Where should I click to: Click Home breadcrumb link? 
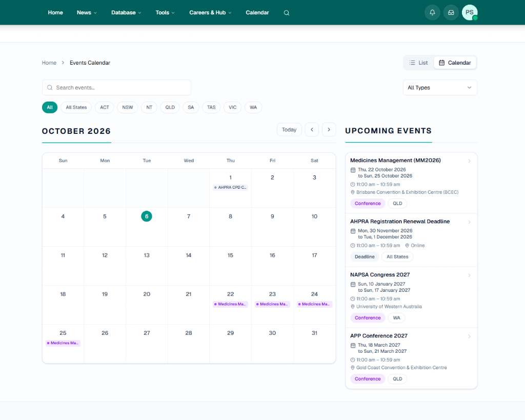pyautogui.click(x=49, y=63)
